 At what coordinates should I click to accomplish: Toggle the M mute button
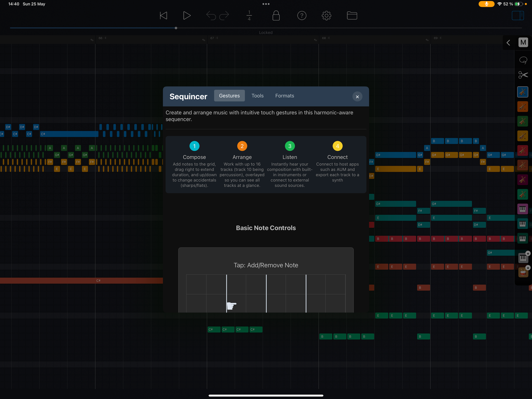coord(523,43)
